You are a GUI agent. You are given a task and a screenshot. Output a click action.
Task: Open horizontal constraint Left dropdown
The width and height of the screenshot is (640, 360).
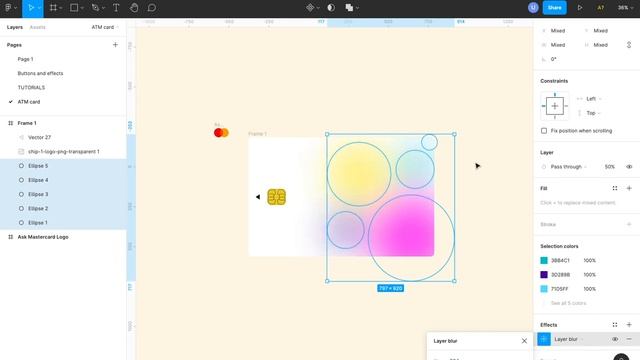point(593,99)
